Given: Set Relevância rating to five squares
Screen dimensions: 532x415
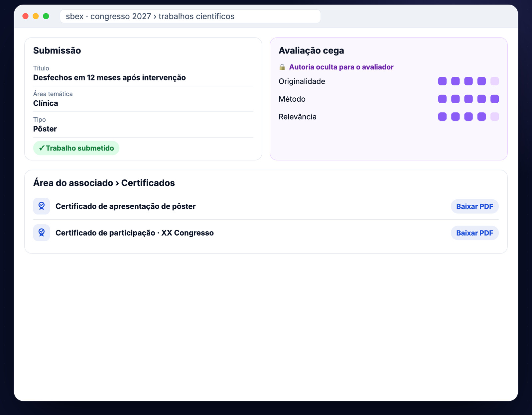Looking at the screenshot, I should [x=494, y=117].
